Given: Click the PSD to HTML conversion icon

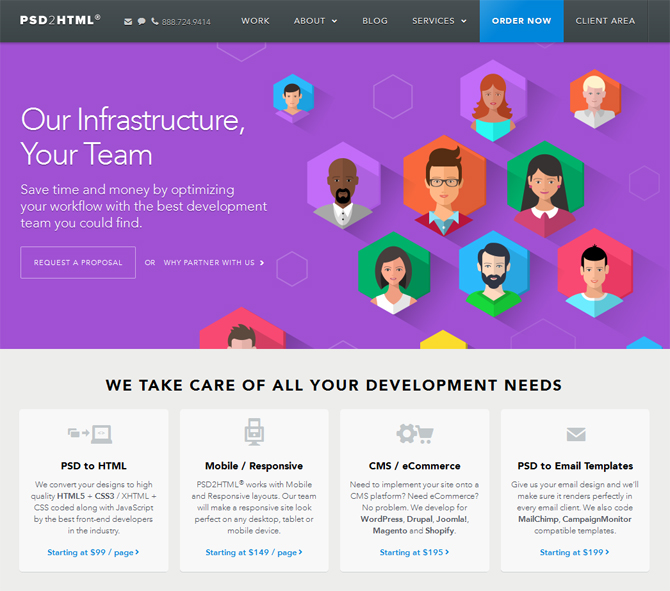Looking at the screenshot, I should pyautogui.click(x=90, y=434).
